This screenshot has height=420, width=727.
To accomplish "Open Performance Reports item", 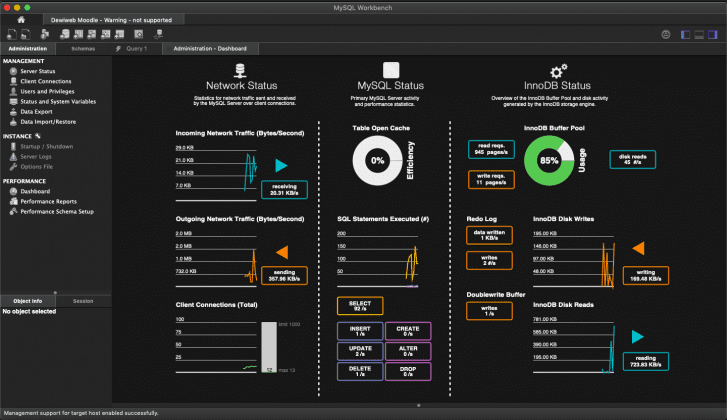I will click(x=49, y=201).
